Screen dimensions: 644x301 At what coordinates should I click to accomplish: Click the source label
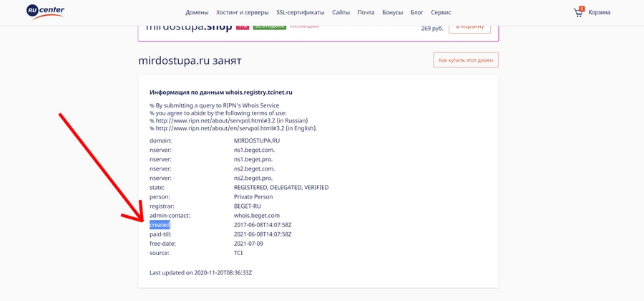(160, 253)
